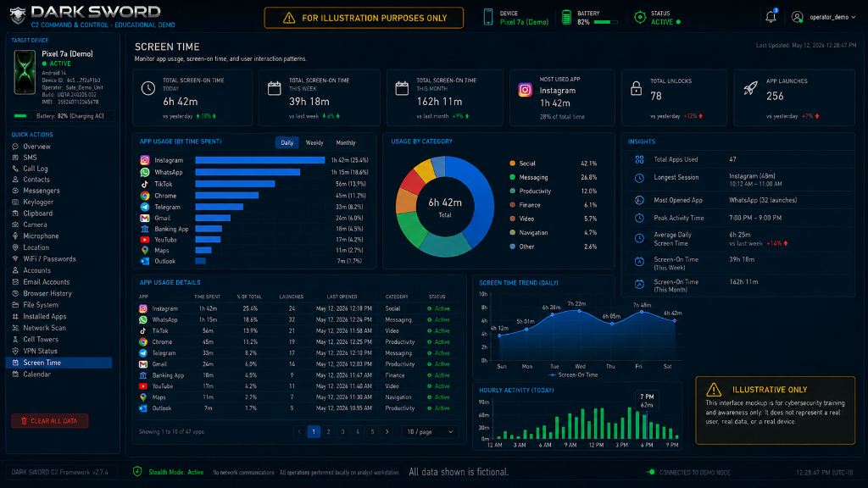The width and height of the screenshot is (868, 488).
Task: Click the Camera icon in the sidebar
Action: click(x=15, y=225)
